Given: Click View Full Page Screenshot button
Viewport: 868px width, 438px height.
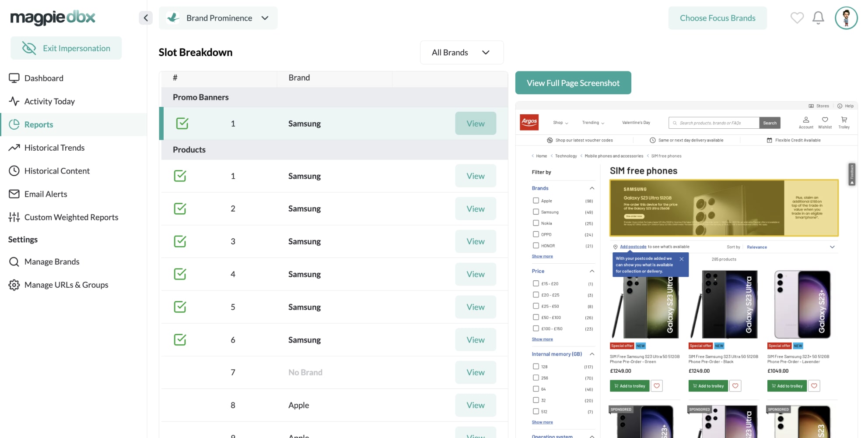Looking at the screenshot, I should point(573,83).
